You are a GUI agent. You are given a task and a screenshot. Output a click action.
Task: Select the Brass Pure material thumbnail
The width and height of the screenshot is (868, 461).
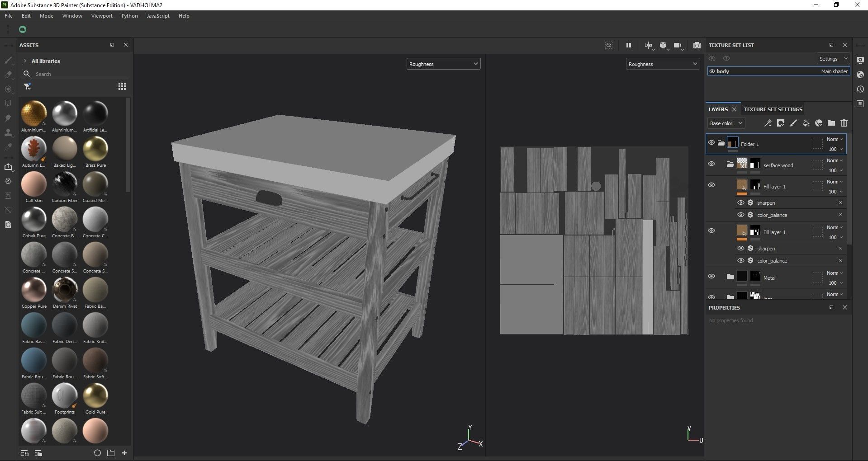(x=95, y=149)
